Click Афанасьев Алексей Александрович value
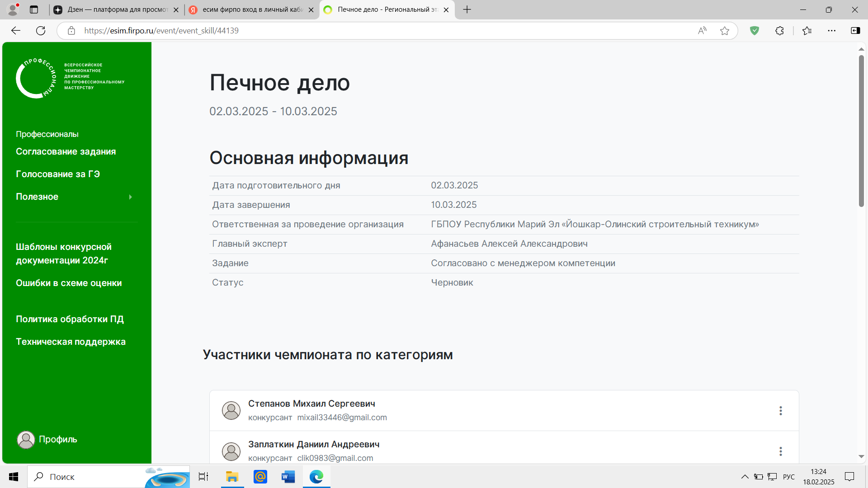Image resolution: width=868 pixels, height=488 pixels. click(509, 244)
